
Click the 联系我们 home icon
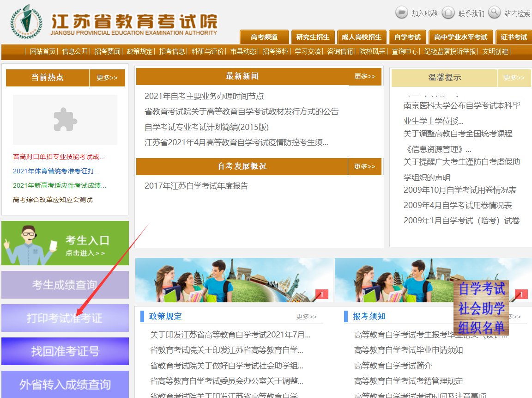coord(448,12)
